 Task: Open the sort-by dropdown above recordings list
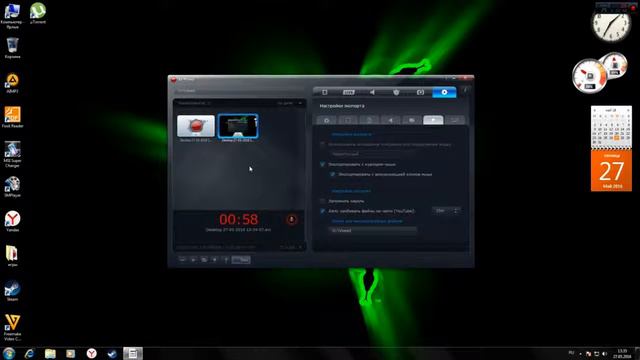(290, 103)
